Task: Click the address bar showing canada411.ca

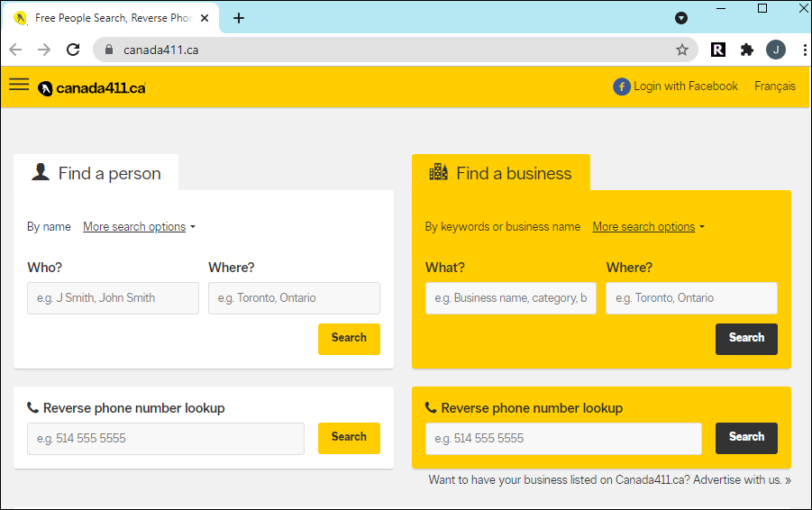Action: tap(394, 50)
